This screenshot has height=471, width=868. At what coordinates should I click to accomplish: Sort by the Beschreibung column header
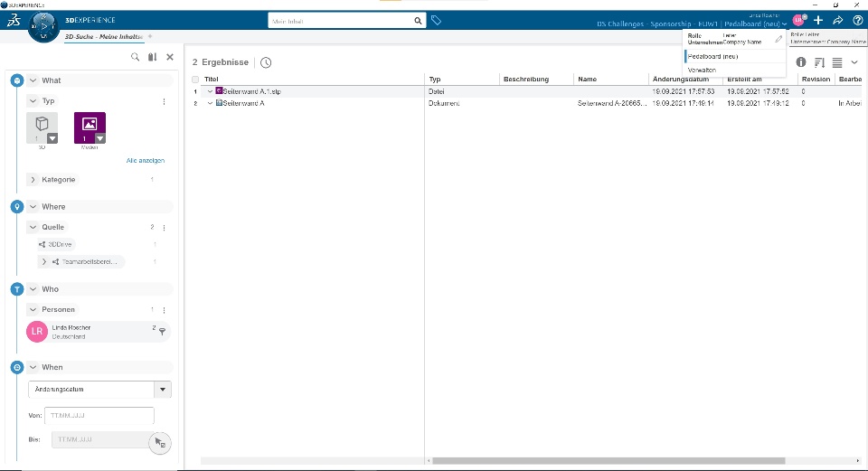526,80
